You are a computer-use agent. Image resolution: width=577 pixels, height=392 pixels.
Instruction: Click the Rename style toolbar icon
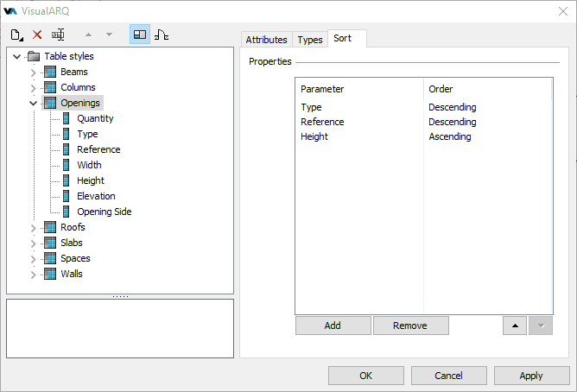[x=58, y=35]
